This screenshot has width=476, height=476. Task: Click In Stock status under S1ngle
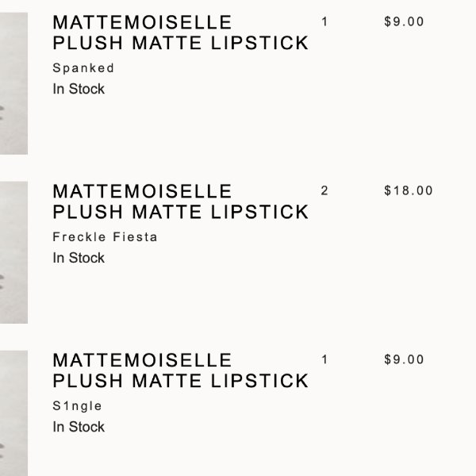point(79,427)
